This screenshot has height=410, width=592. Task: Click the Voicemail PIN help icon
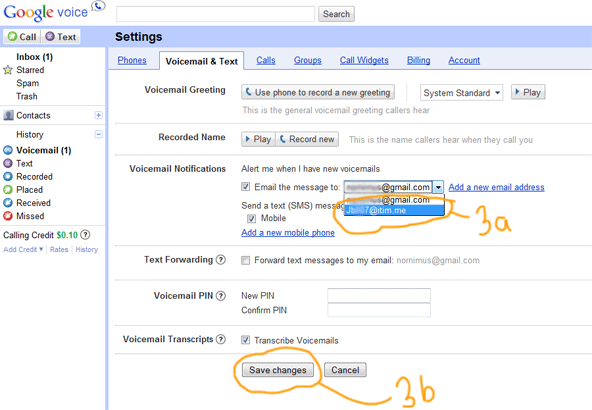point(221,296)
